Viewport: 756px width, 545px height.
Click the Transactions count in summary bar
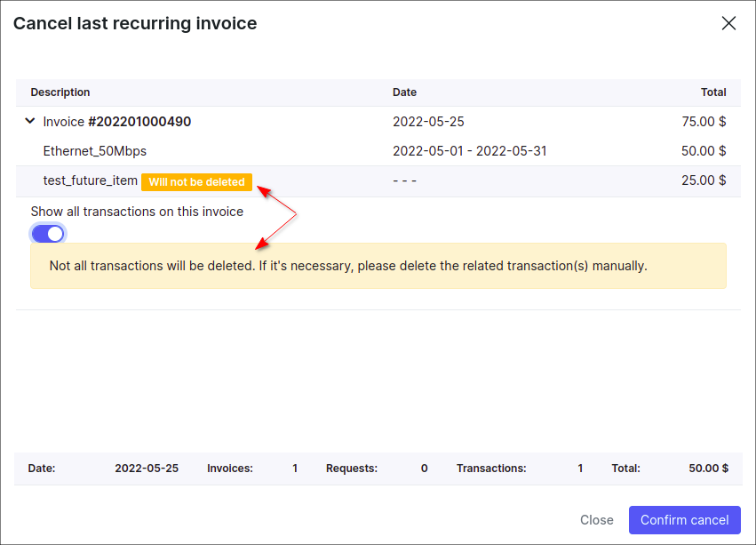580,469
